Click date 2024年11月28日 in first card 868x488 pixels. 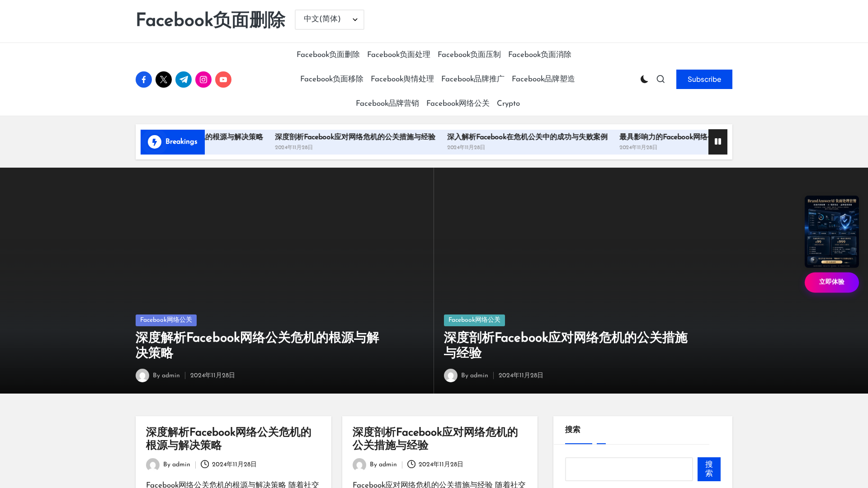[x=234, y=465]
